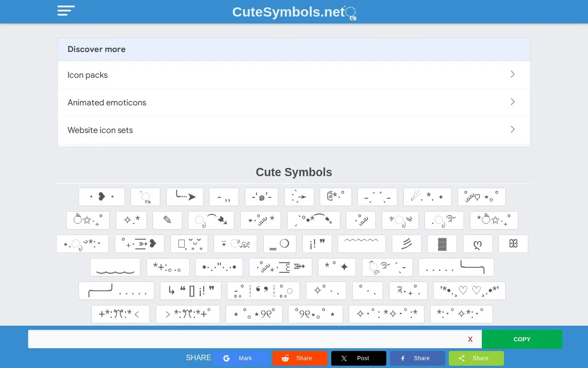This screenshot has width=588, height=368.
Task: Choose the corner arrow ╰┈➤ symbol
Action: pos(185,197)
